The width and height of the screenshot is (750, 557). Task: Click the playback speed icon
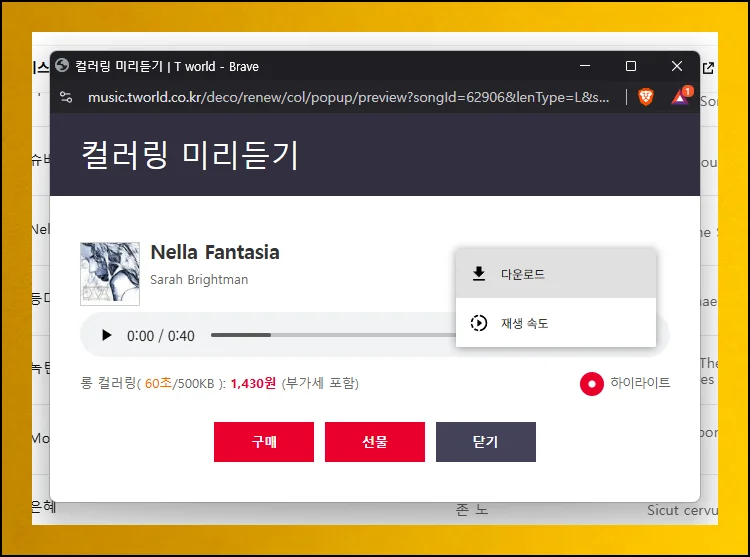479,323
